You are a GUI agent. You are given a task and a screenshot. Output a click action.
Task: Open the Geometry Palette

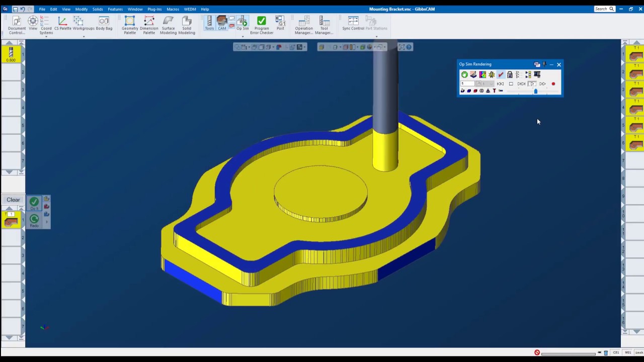point(130,25)
